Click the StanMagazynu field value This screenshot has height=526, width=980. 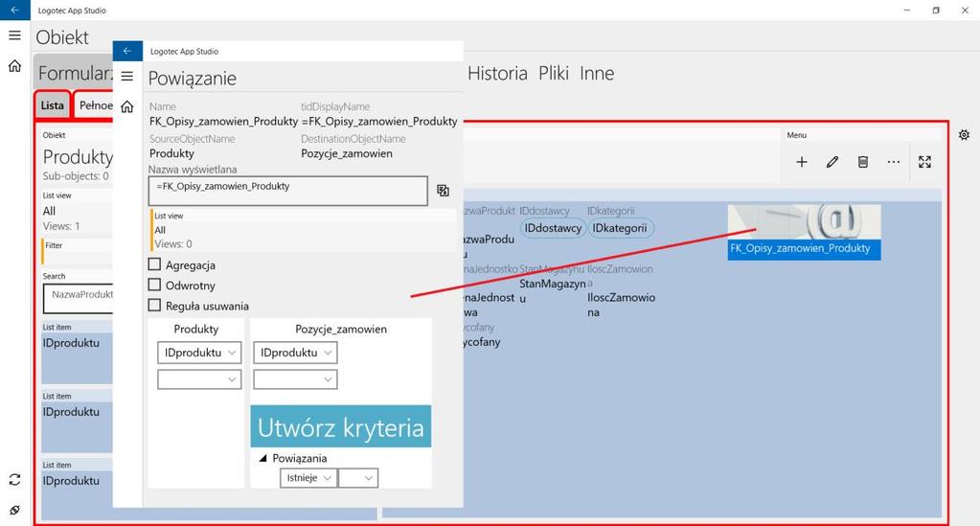coord(553,291)
